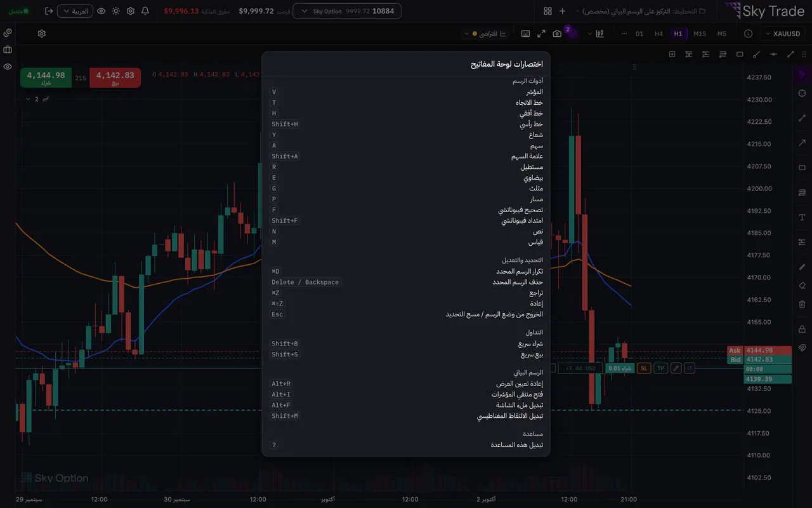This screenshot has height=508, width=812.
Task: Collapse the indicators legend chevron showing 2
Action: pyautogui.click(x=28, y=99)
